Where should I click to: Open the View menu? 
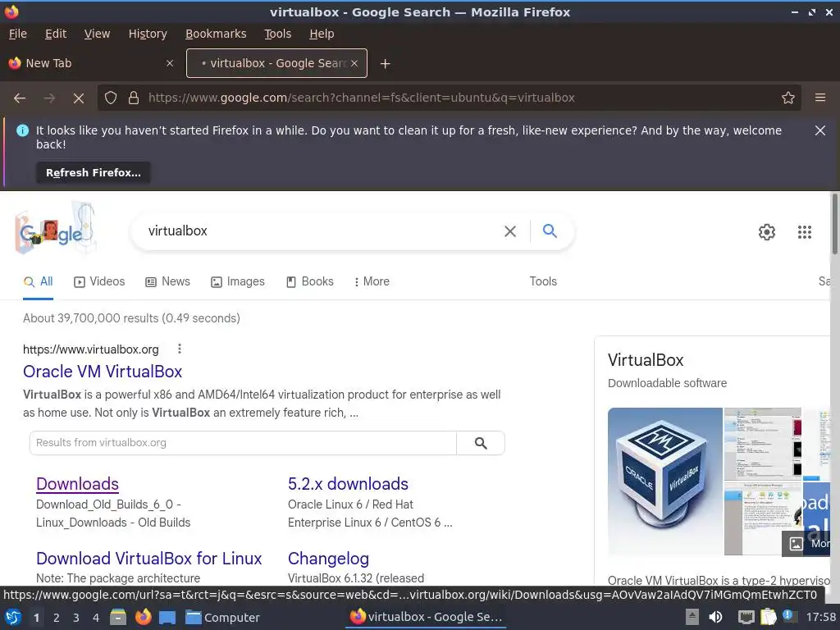tap(97, 34)
